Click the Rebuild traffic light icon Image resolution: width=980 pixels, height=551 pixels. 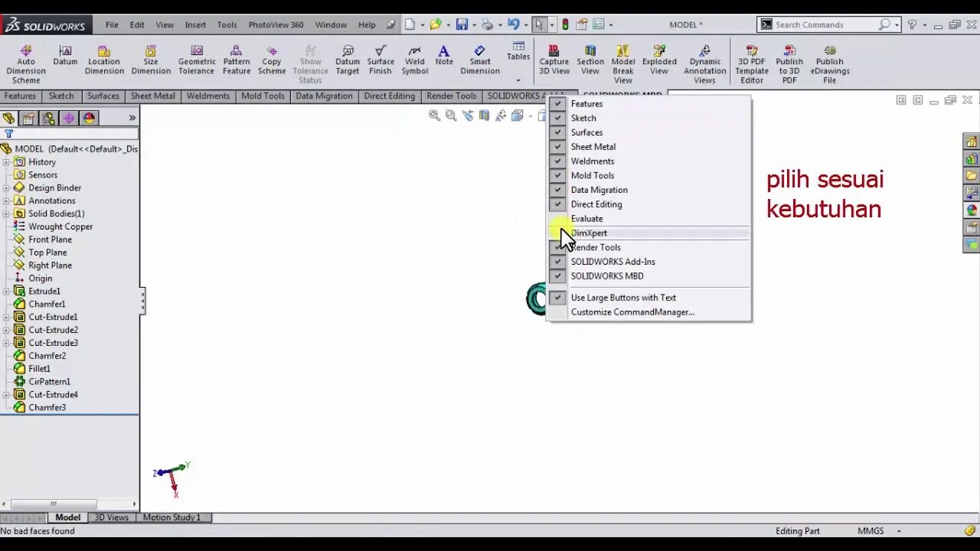point(565,24)
